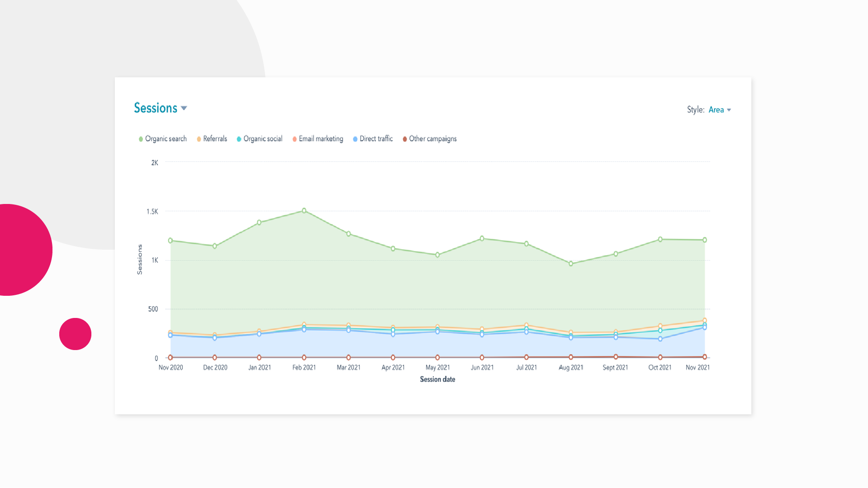Screen dimensions: 868x488
Task: Select Organic search data point for Oct 2021
Action: pyautogui.click(x=660, y=239)
